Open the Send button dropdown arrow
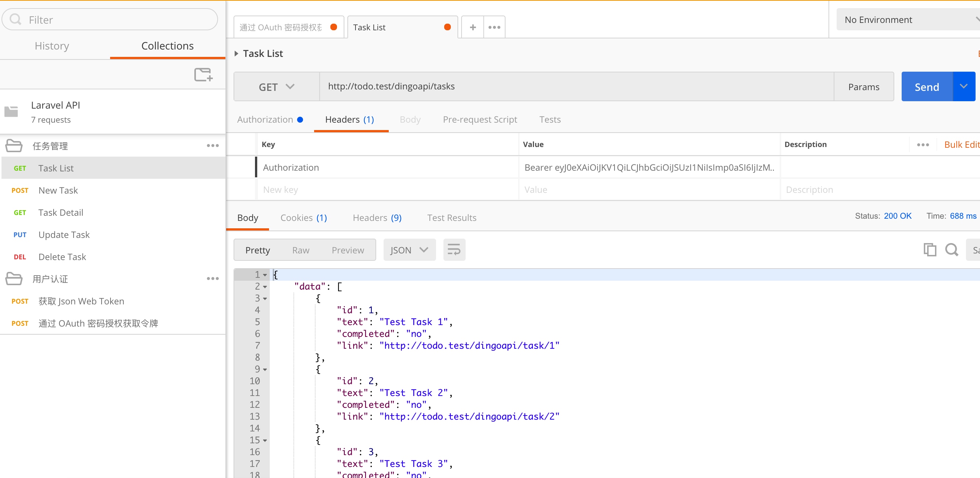The image size is (980, 478). pyautogui.click(x=964, y=87)
